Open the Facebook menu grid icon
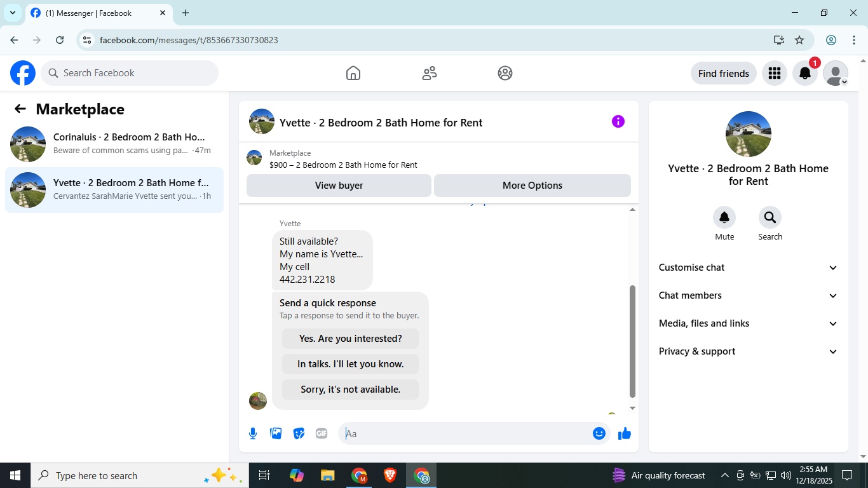The width and height of the screenshot is (868, 488). click(x=774, y=73)
